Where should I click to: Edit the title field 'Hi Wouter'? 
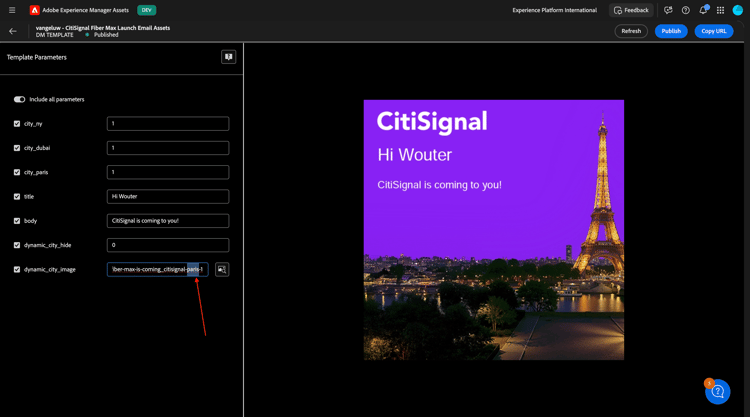coord(168,197)
